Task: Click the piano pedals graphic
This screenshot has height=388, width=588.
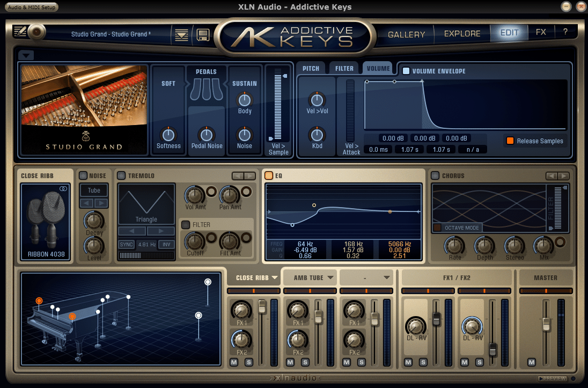Action: coord(206,89)
